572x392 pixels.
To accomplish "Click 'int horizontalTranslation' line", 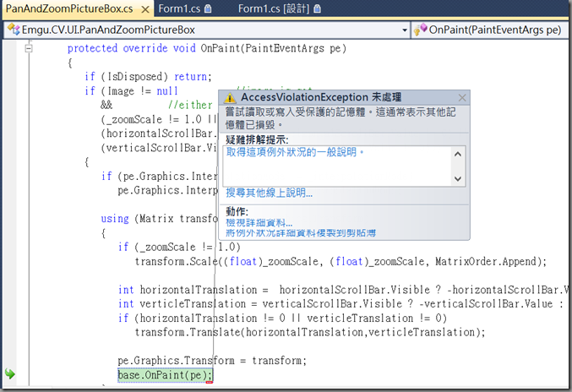I will [343, 290].
